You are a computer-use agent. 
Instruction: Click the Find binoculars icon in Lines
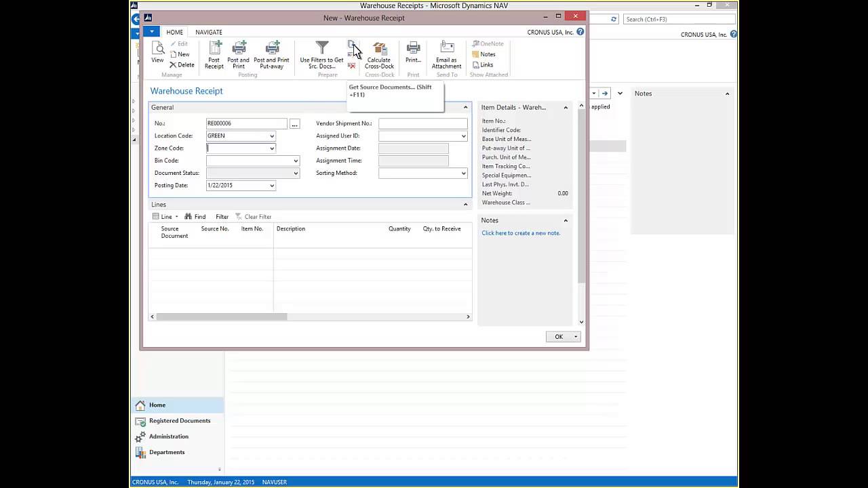point(189,217)
